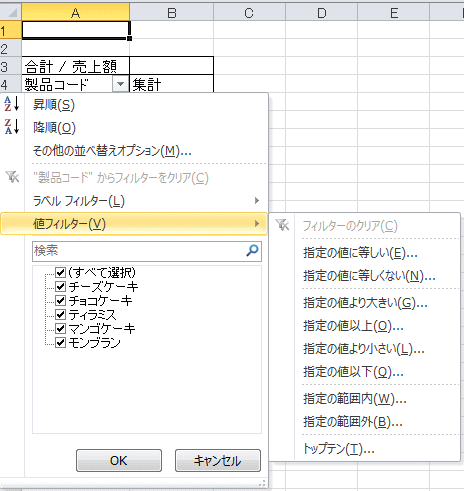Expand the 値フィルター submenu arrow
The width and height of the screenshot is (464, 491).
click(x=257, y=223)
